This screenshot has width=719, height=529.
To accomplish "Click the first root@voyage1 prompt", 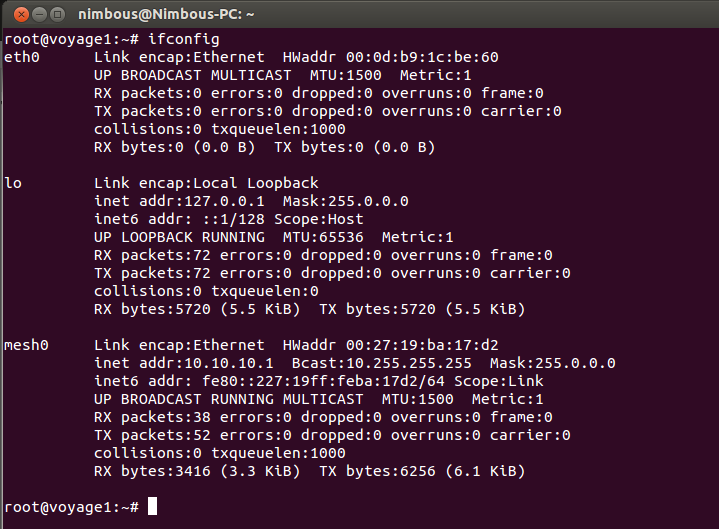I will coord(71,39).
